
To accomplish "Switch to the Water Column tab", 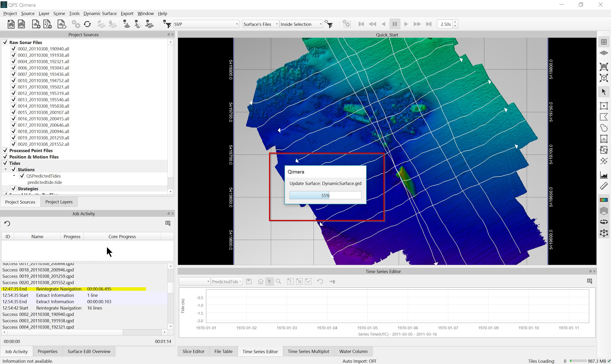I will pos(353,351).
